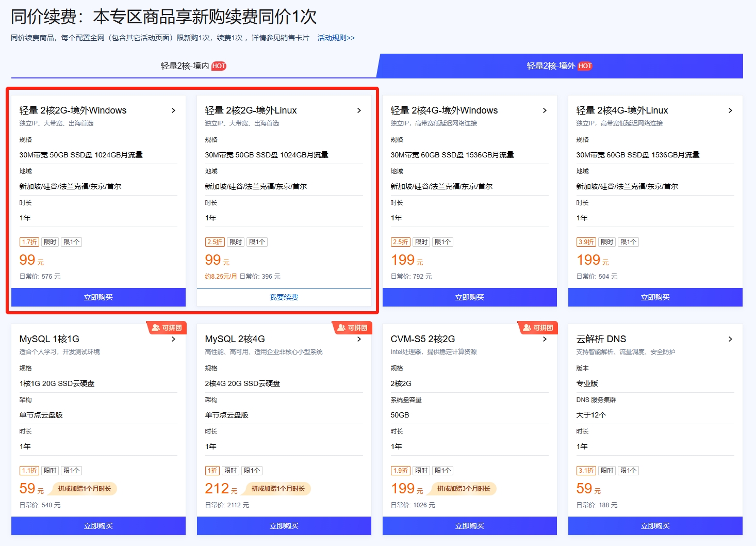Image resolution: width=756 pixels, height=546 pixels.
Task: Buy 轻量 2核2G-境外Windows with 立即购买
Action: coord(98,297)
